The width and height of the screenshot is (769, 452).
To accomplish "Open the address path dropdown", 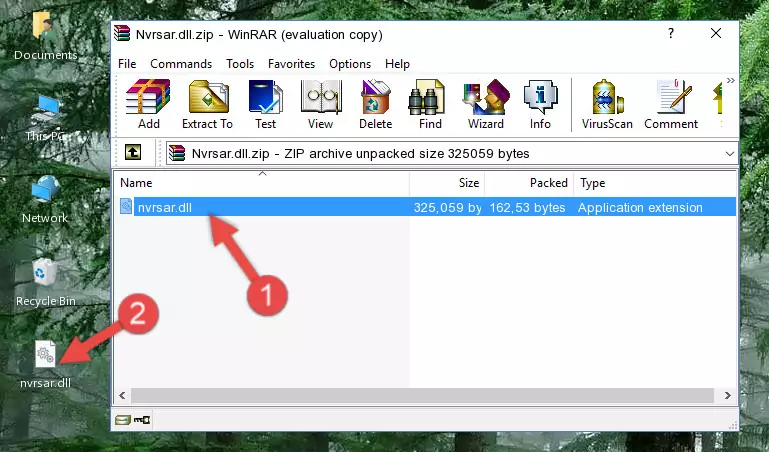I will [x=730, y=154].
